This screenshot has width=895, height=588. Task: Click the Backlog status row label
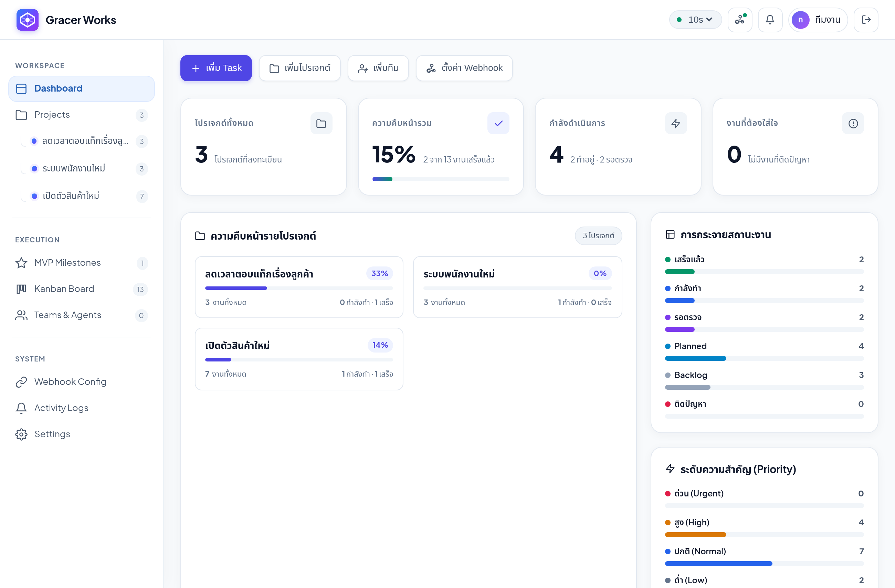(x=691, y=375)
